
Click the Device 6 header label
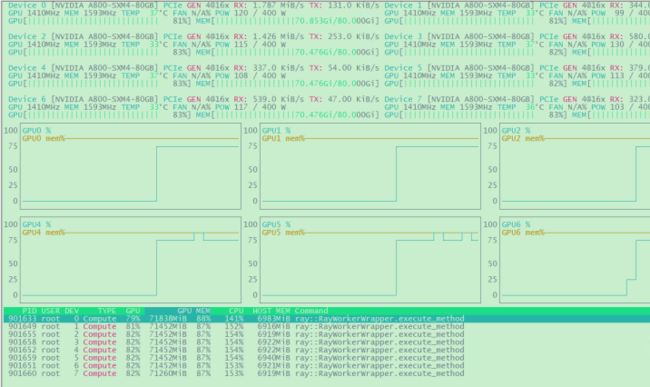click(x=27, y=99)
